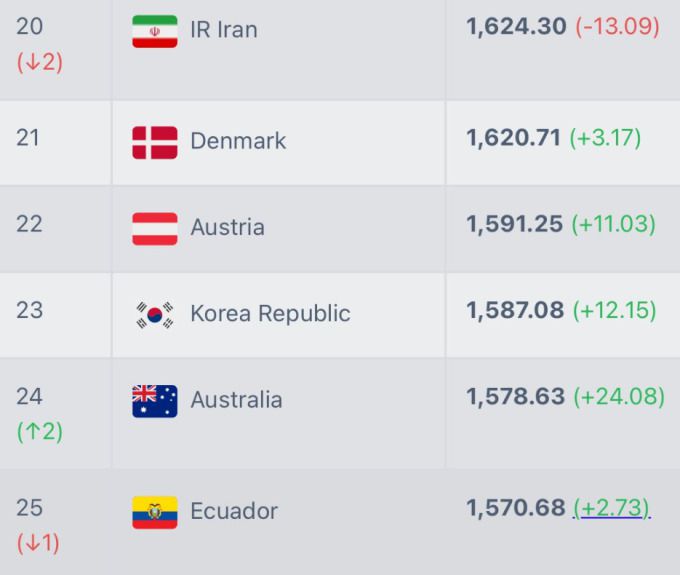The height and width of the screenshot is (575, 680).
Task: Click IR Iran's down 2 rank indicator
Action: click(x=39, y=62)
